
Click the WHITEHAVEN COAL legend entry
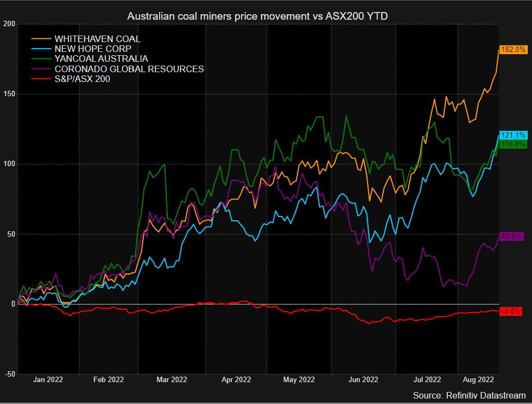[97, 39]
